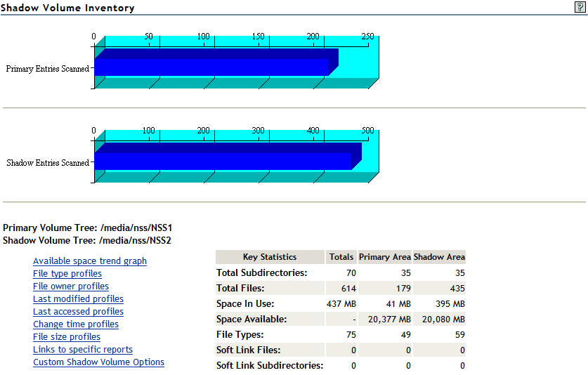Click the Shadow Area column header
The image size is (588, 375).
coord(439,257)
